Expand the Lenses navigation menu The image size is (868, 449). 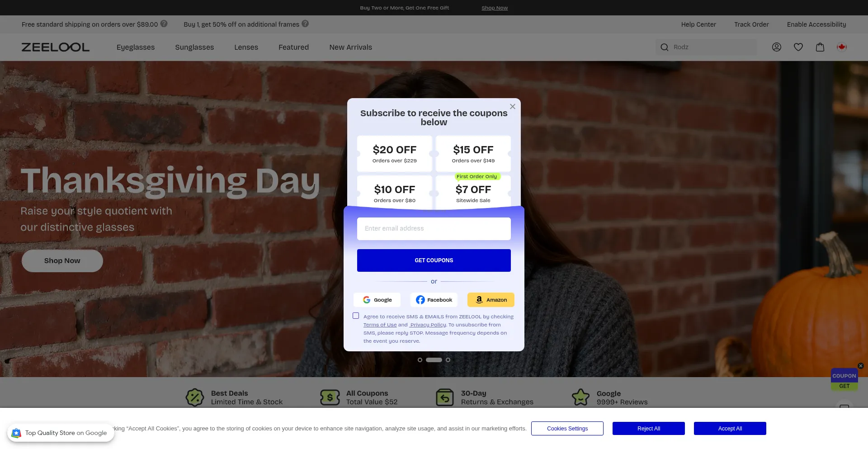click(246, 47)
